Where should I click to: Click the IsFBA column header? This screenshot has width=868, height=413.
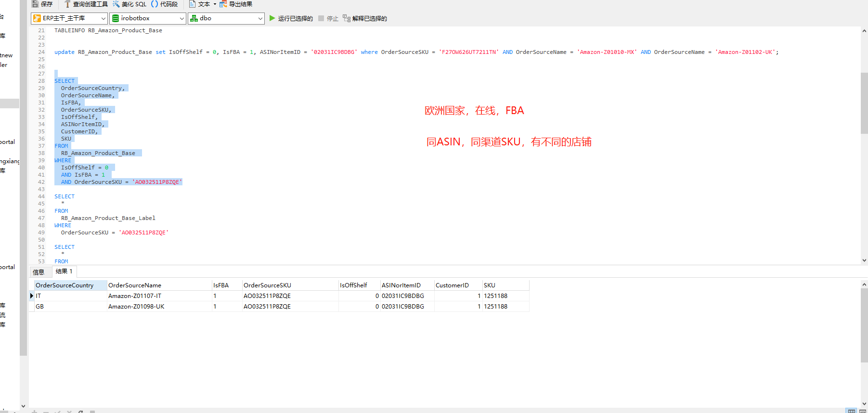coord(227,285)
